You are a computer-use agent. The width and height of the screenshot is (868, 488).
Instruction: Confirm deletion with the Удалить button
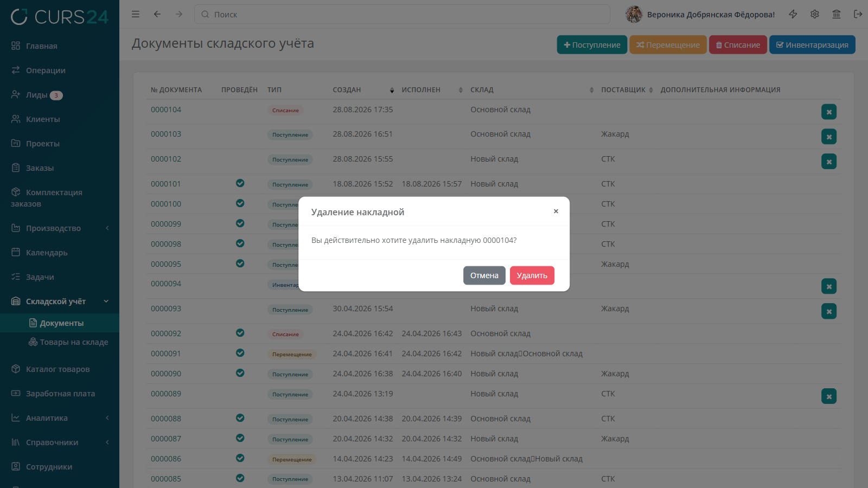532,275
